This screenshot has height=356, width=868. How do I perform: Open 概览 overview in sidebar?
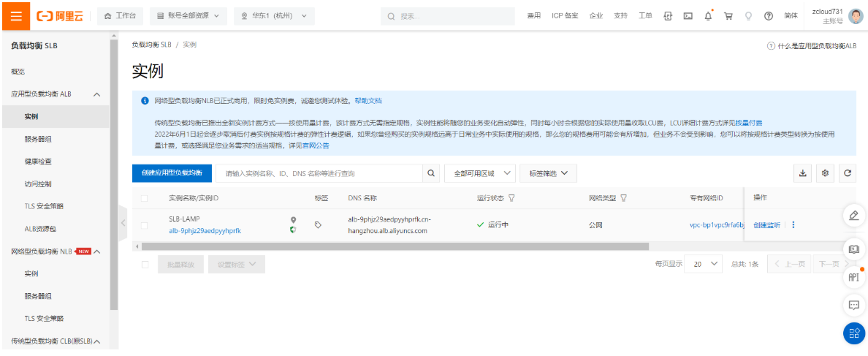coord(18,72)
